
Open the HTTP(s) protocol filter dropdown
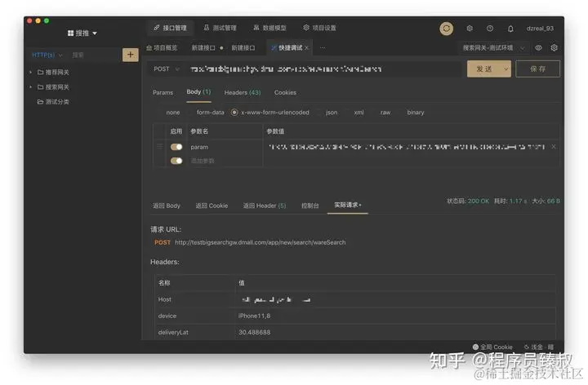tap(47, 55)
